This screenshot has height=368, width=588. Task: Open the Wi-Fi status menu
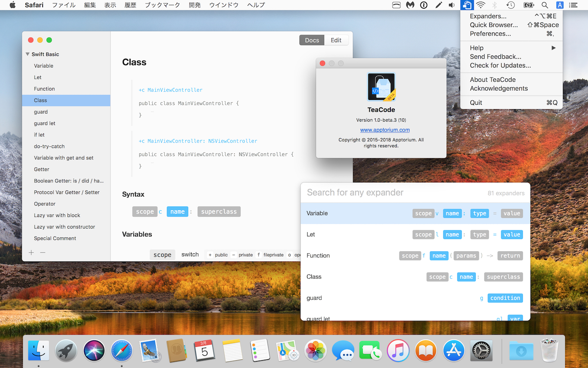(481, 5)
